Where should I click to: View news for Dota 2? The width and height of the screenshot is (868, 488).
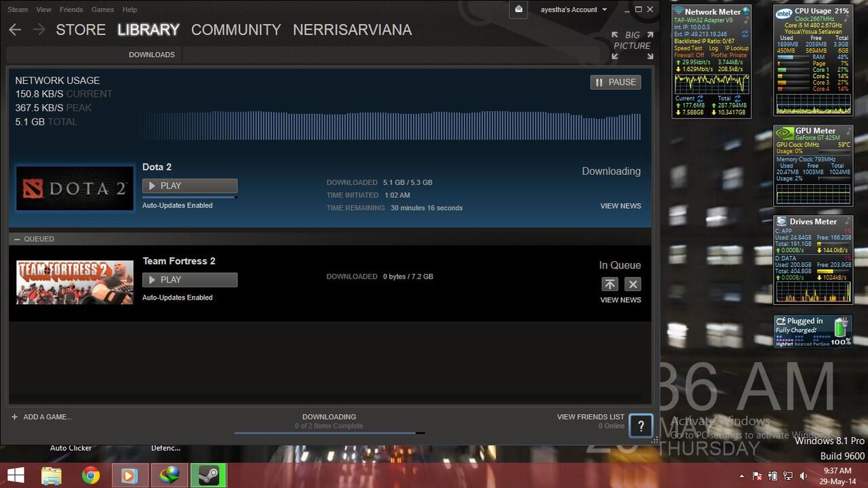(x=620, y=206)
